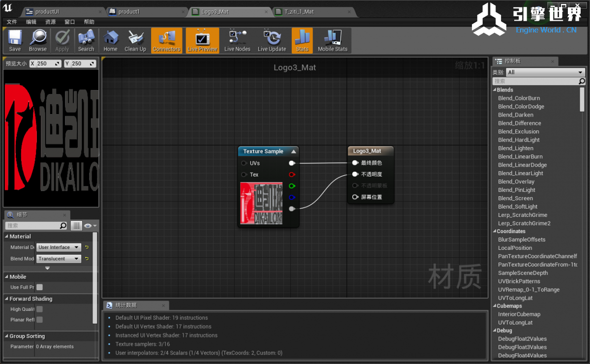
Task: Click the material preview viewport
Action: click(x=51, y=138)
